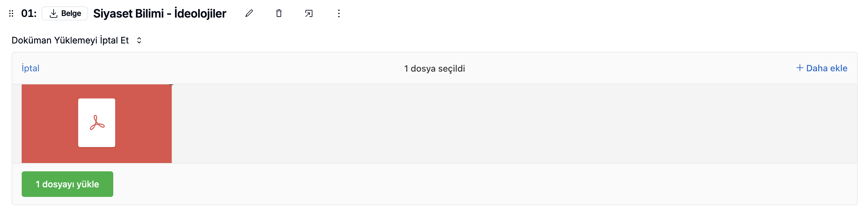Image resolution: width=868 pixels, height=218 pixels.
Task: Toggle the Doküman Yüklemeyi İptal Et up-down chevron
Action: [139, 40]
